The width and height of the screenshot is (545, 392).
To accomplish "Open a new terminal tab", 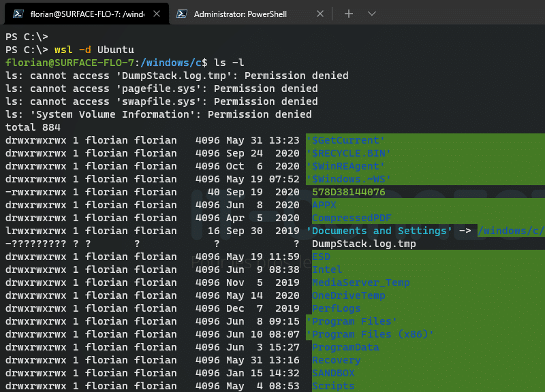I will click(x=348, y=14).
